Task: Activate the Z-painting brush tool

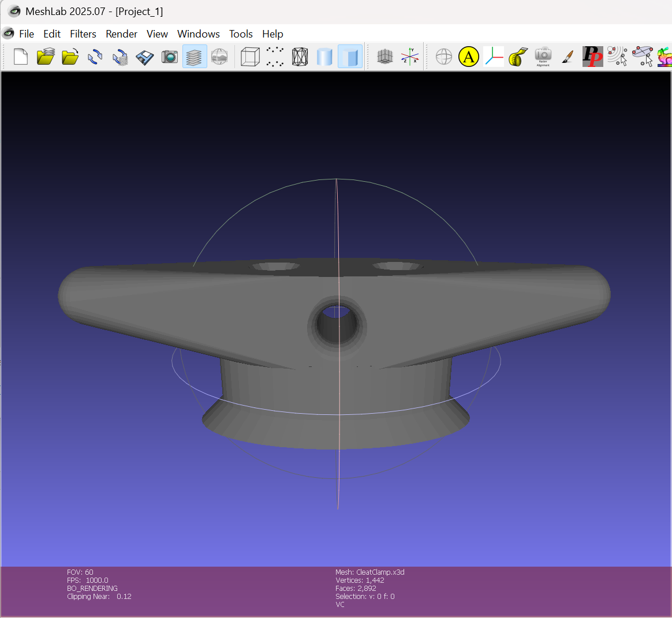Action: point(568,57)
